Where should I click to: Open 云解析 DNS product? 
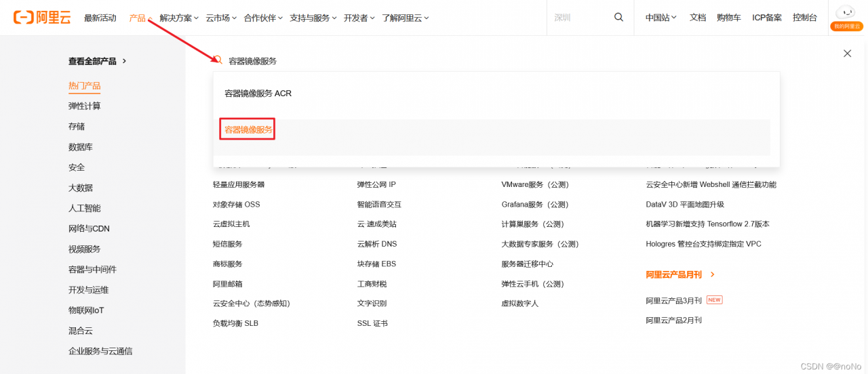point(377,244)
